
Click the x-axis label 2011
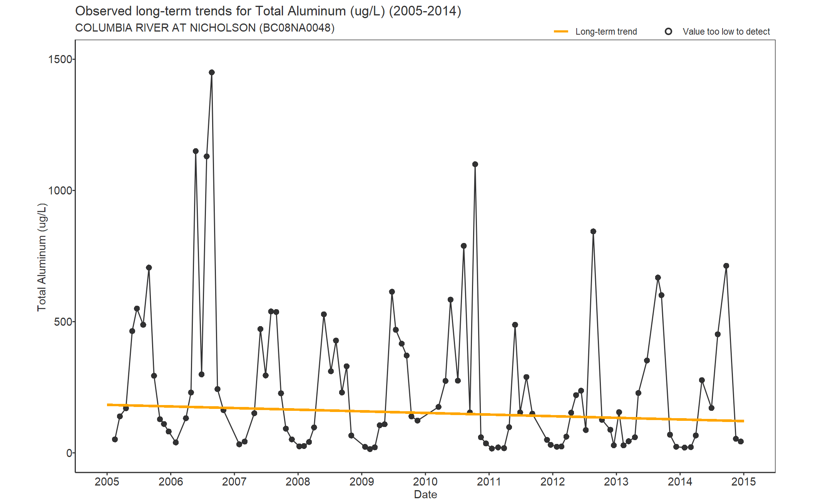[x=489, y=482]
